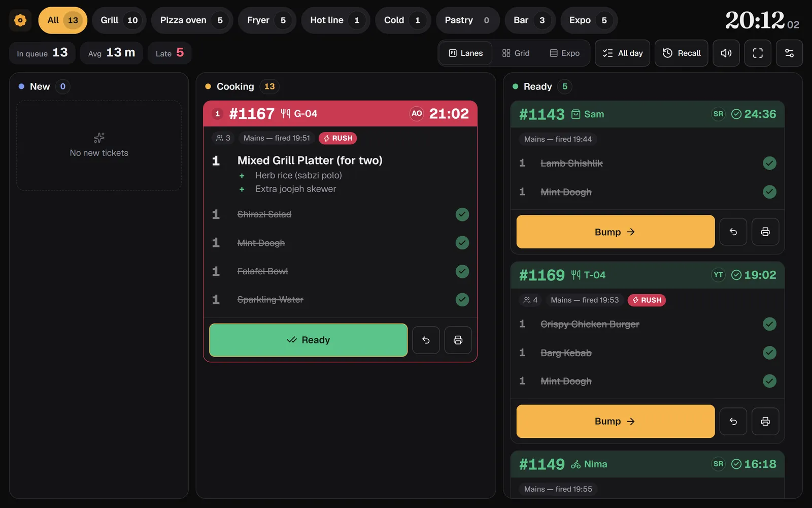The width and height of the screenshot is (812, 508).
Task: Send ticket #1143 back with undo arrow
Action: point(733,232)
